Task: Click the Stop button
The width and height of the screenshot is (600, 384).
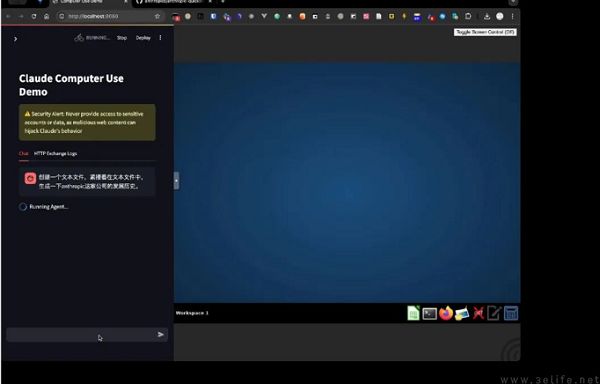Action: pyautogui.click(x=122, y=37)
